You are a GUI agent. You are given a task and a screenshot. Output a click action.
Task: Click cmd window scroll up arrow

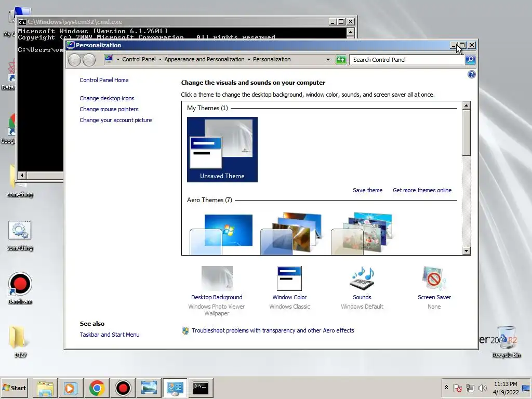pyautogui.click(x=351, y=32)
